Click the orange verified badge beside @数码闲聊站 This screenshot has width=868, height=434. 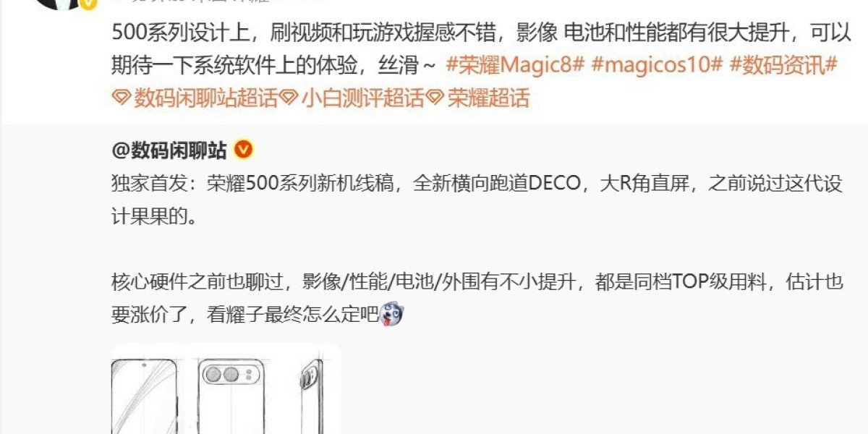[x=244, y=150]
